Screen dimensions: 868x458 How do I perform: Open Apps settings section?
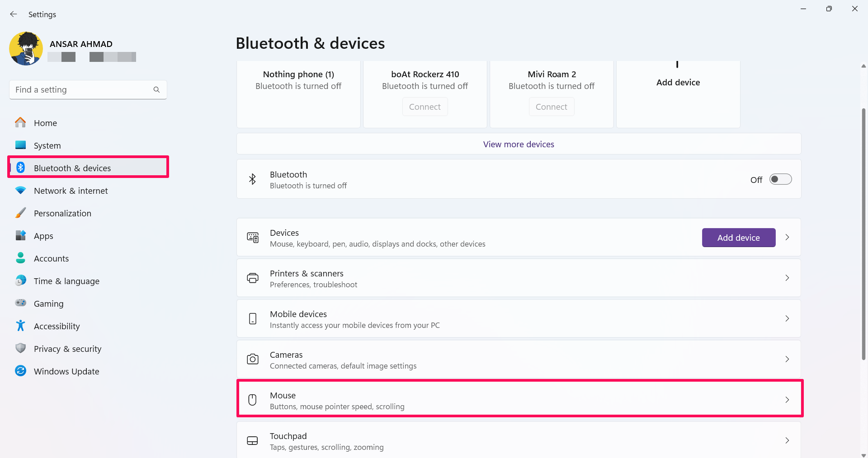point(88,236)
